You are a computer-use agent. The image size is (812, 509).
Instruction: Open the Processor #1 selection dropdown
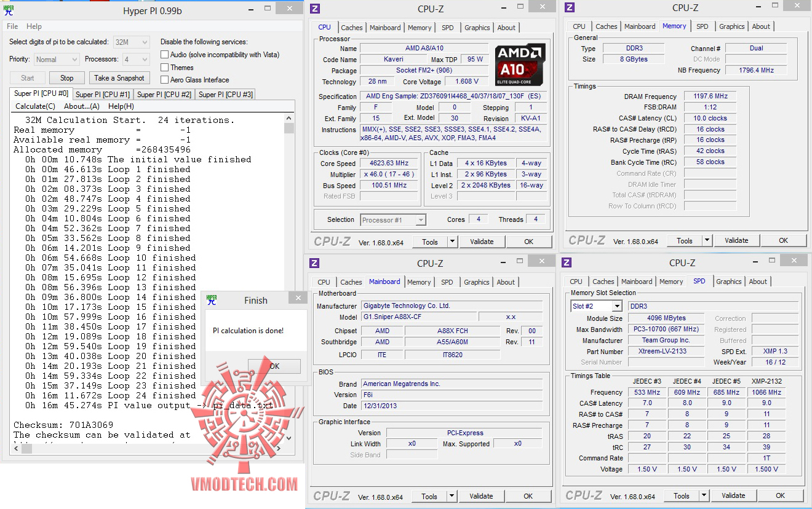tap(393, 219)
